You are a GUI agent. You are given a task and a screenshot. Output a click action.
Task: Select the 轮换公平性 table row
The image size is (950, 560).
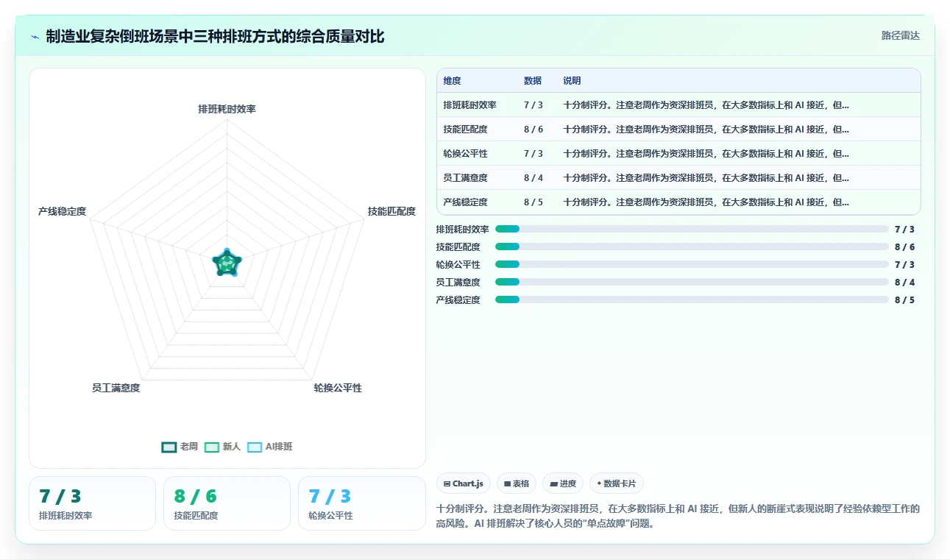678,154
